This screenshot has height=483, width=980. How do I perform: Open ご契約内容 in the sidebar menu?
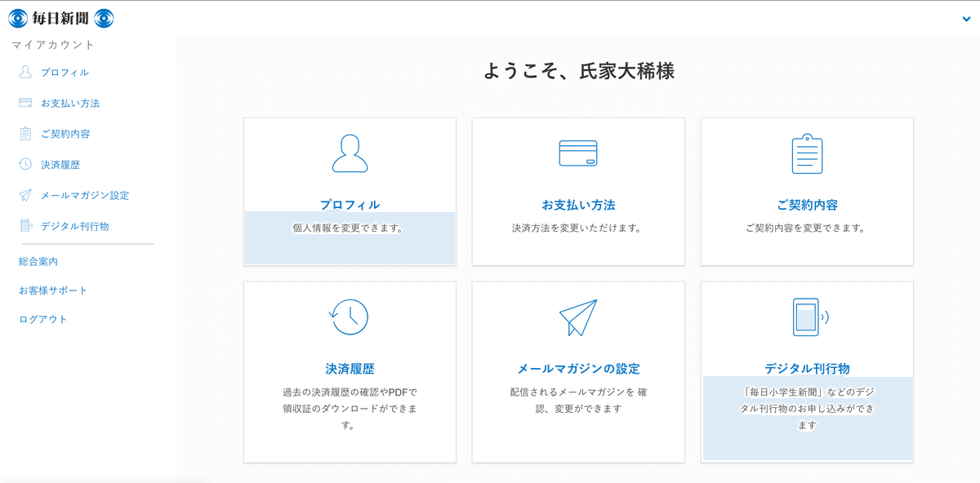click(x=65, y=134)
